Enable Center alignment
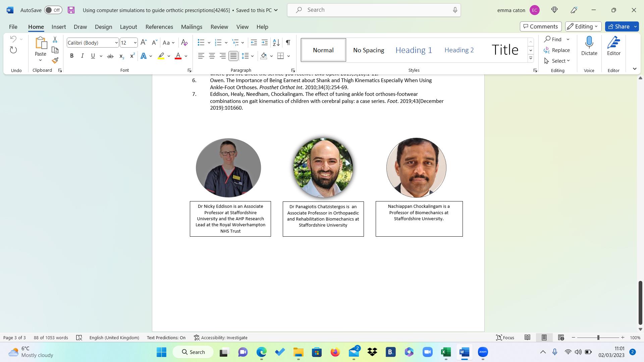The width and height of the screenshot is (644, 362). pyautogui.click(x=212, y=56)
